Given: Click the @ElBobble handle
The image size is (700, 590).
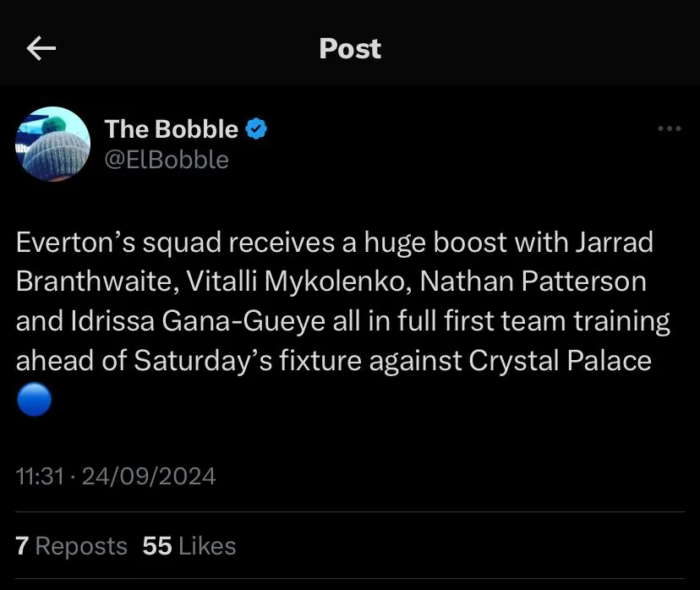Looking at the screenshot, I should [x=167, y=159].
